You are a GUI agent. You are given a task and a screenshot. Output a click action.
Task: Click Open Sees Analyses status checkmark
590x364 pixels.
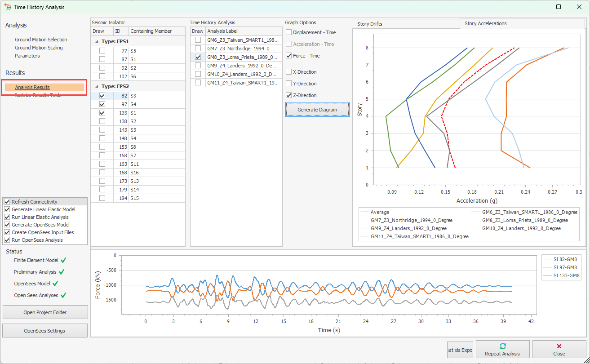pyautogui.click(x=63, y=295)
